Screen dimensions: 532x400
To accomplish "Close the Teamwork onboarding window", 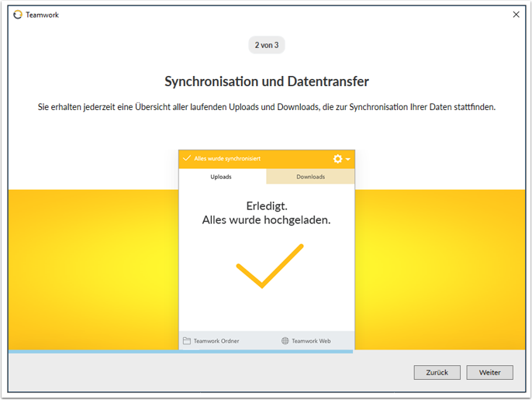I will coord(516,15).
